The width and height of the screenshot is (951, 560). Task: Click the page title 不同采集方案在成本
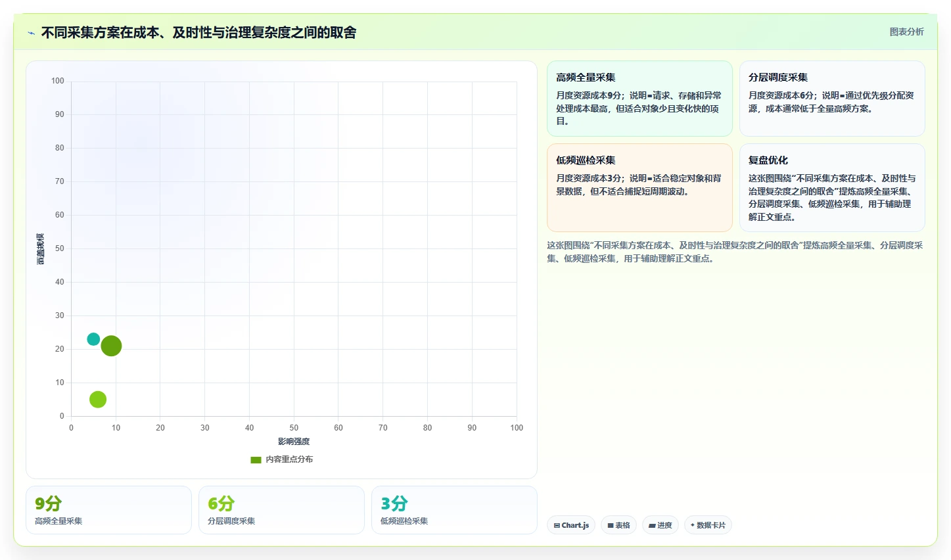[198, 32]
